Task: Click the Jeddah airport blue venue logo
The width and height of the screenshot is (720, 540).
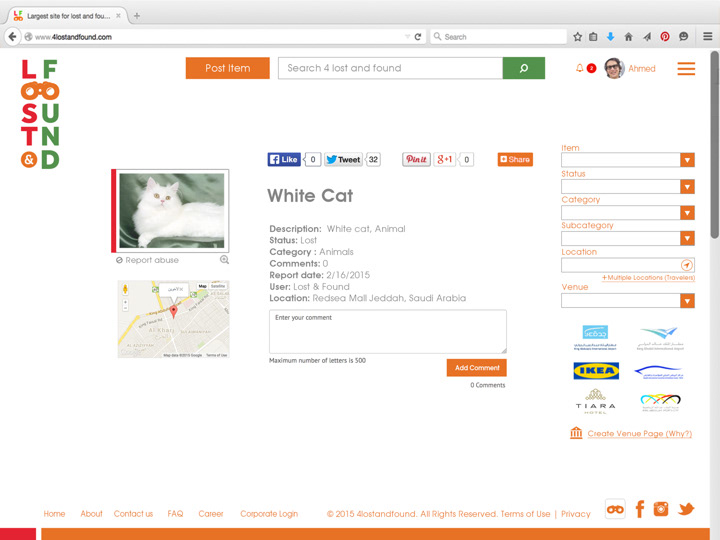Action: point(595,338)
